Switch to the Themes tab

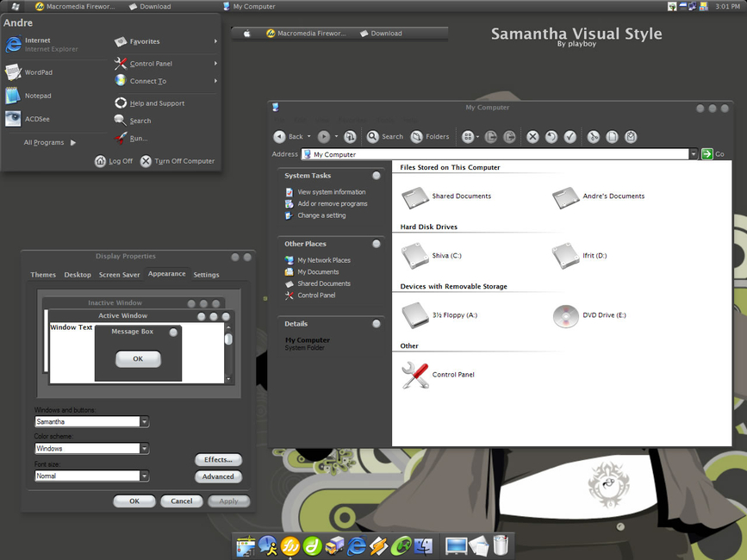pyautogui.click(x=43, y=275)
